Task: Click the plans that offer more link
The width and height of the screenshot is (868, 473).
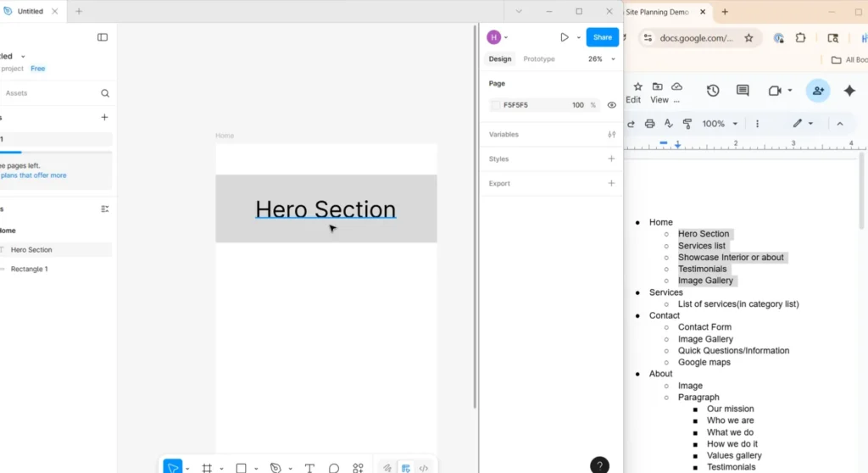Action: point(34,175)
